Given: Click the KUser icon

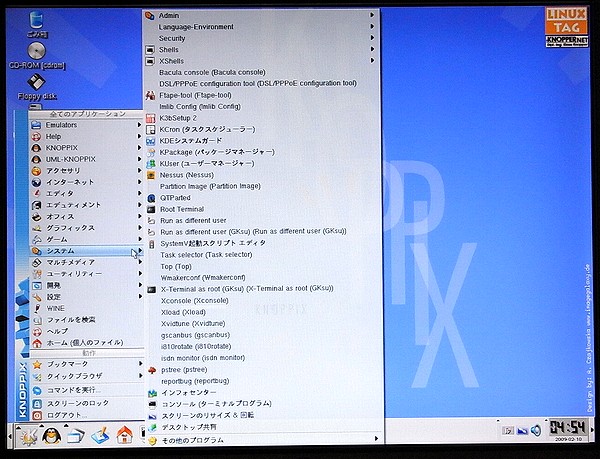Looking at the screenshot, I should point(151,164).
